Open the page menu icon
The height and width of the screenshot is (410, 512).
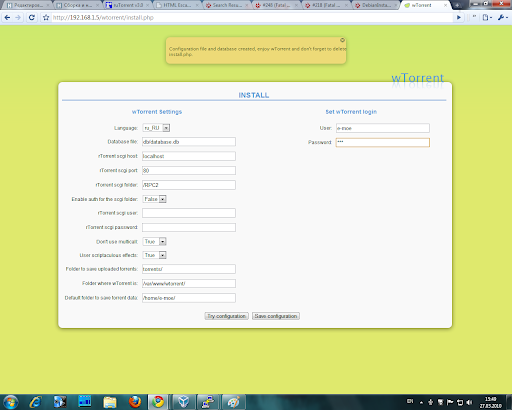tap(487, 18)
